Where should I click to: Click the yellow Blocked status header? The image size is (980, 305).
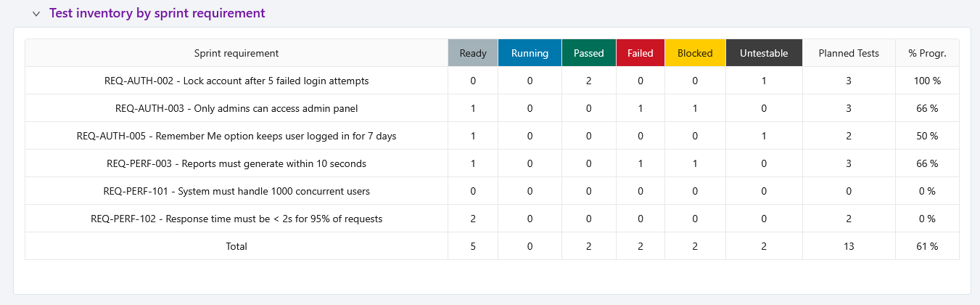[695, 53]
